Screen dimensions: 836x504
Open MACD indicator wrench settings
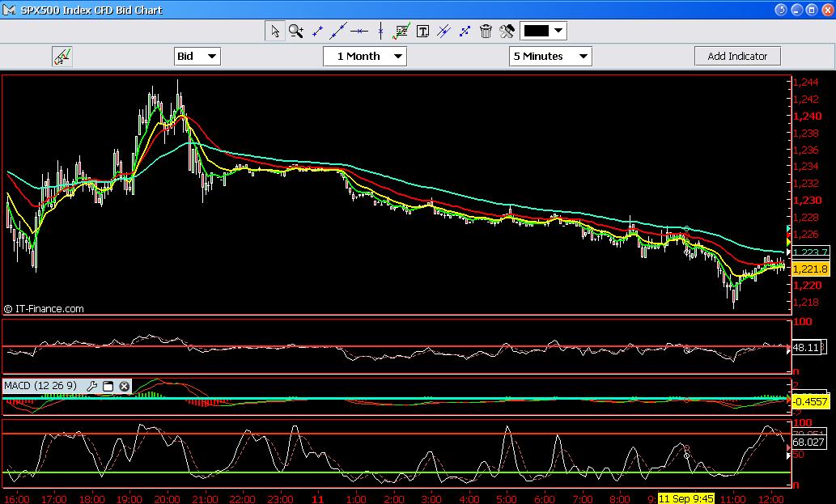(91, 386)
